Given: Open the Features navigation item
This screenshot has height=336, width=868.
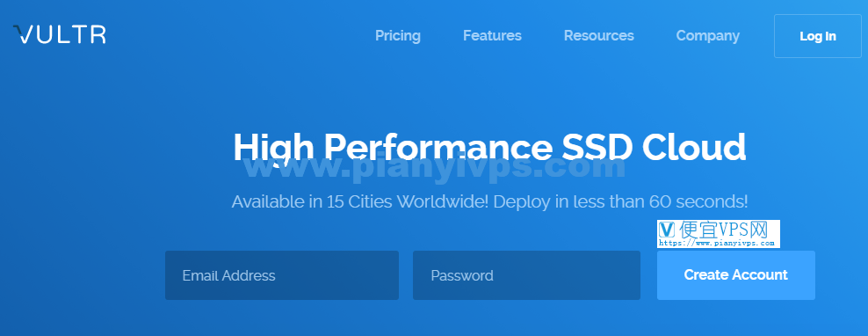Looking at the screenshot, I should click(x=492, y=35).
